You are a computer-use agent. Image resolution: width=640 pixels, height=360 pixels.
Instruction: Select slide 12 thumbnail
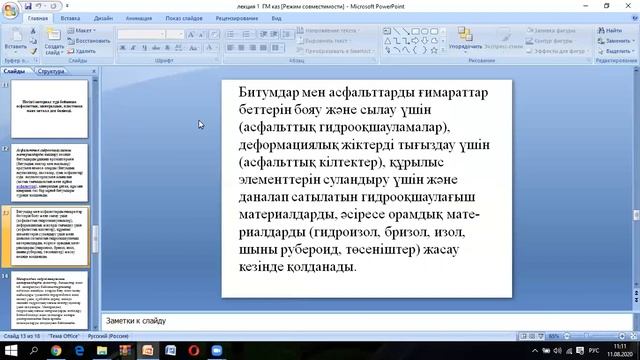point(49,173)
